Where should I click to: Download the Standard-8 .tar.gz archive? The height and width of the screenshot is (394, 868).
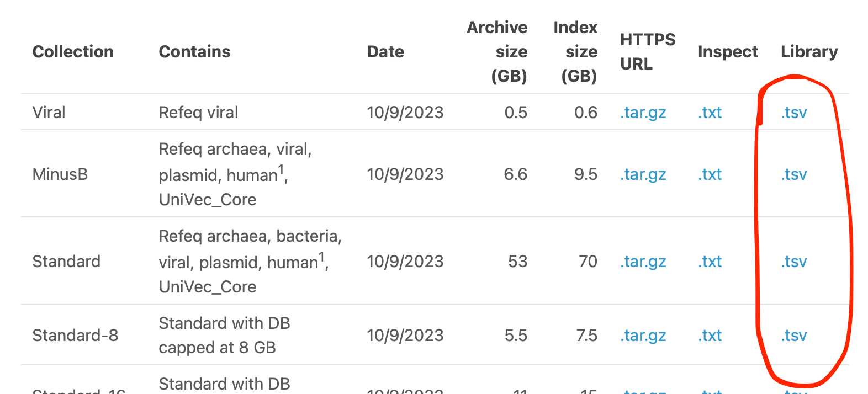[643, 336]
